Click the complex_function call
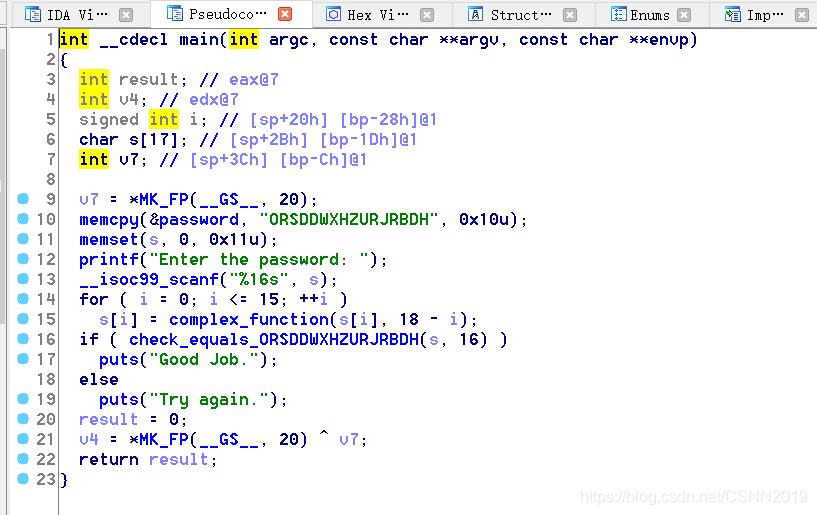The width and height of the screenshot is (817, 515). pyautogui.click(x=249, y=320)
